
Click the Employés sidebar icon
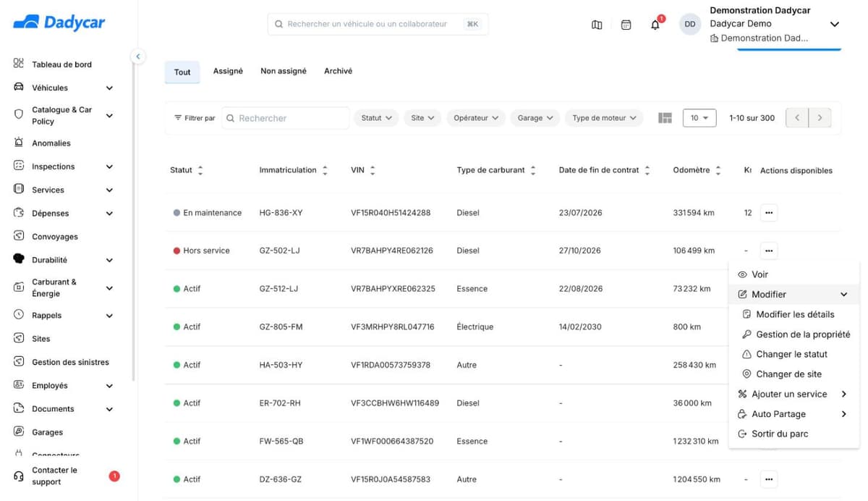point(19,385)
